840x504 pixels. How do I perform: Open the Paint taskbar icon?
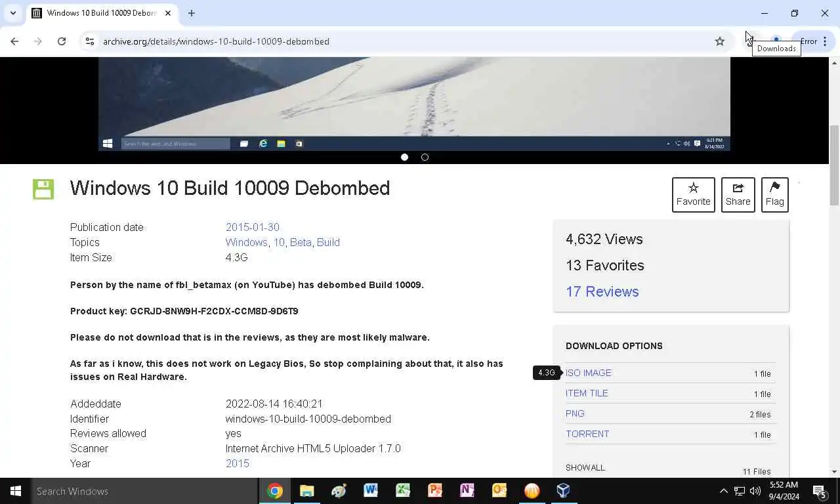[339, 491]
